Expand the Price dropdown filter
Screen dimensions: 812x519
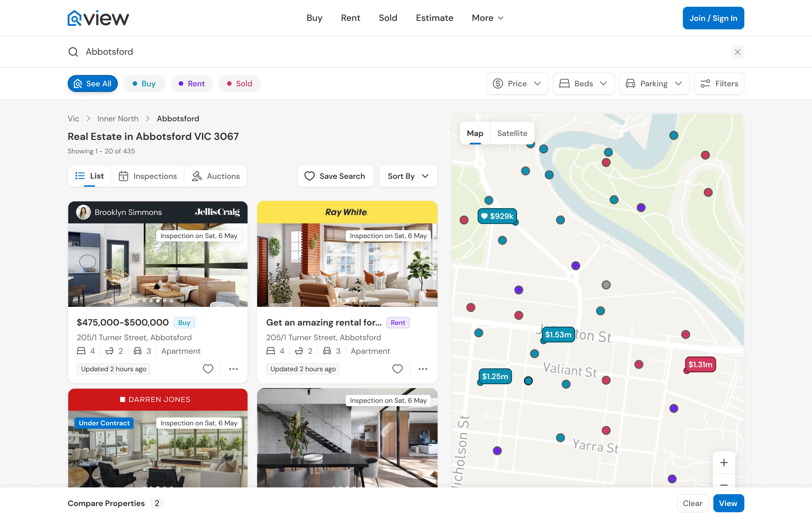point(517,84)
